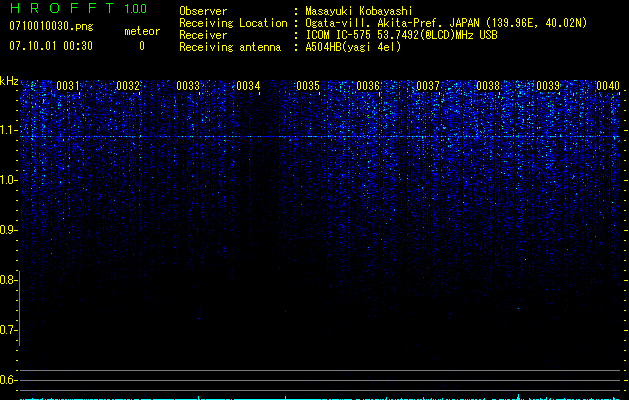Viewport: 629px width, 400px height.
Task: Select the Receiving Location label
Action: [x=233, y=23]
